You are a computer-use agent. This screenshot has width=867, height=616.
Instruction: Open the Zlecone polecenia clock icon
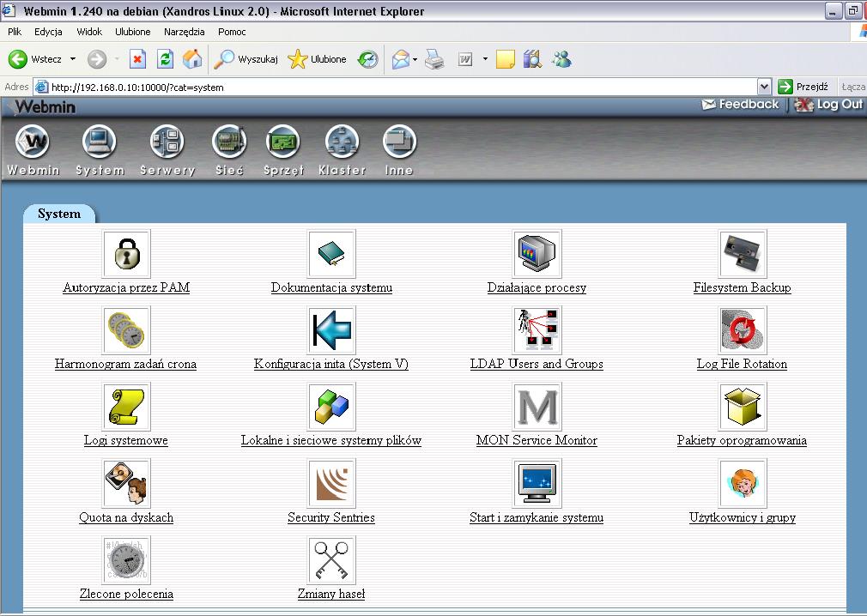[x=127, y=560]
